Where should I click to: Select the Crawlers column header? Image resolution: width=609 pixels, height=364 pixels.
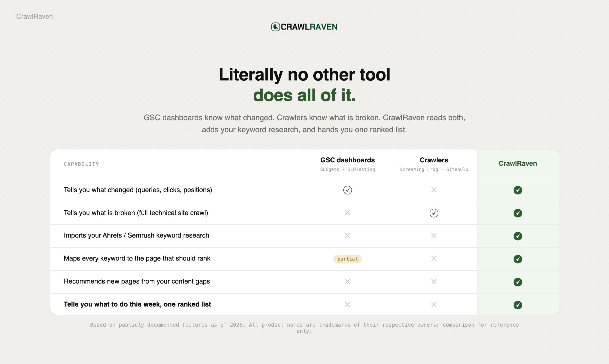(x=434, y=164)
